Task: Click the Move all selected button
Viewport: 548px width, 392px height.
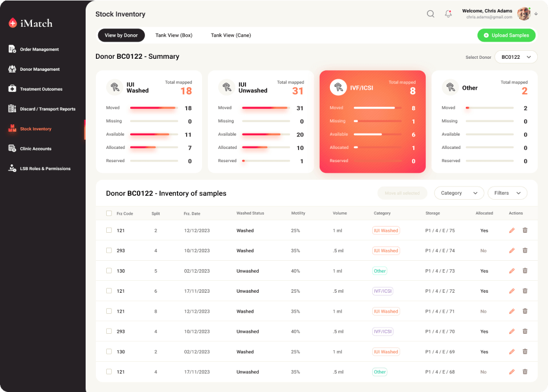Action: (402, 193)
